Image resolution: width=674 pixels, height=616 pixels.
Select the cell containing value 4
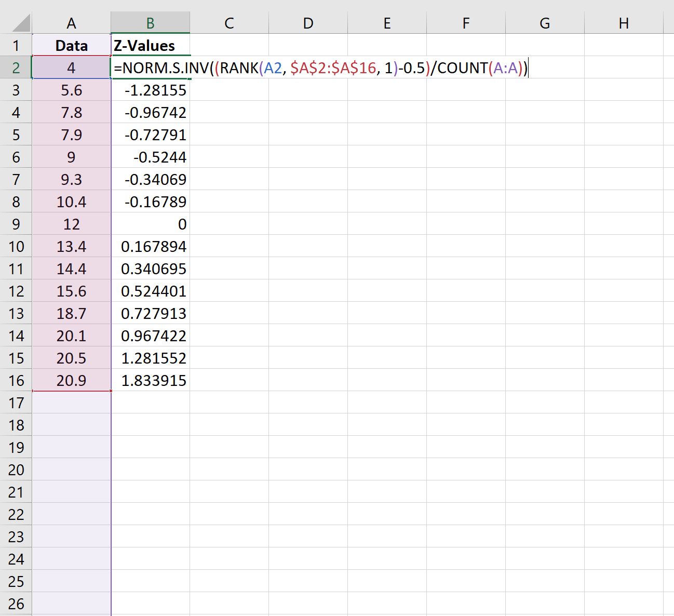(x=71, y=68)
